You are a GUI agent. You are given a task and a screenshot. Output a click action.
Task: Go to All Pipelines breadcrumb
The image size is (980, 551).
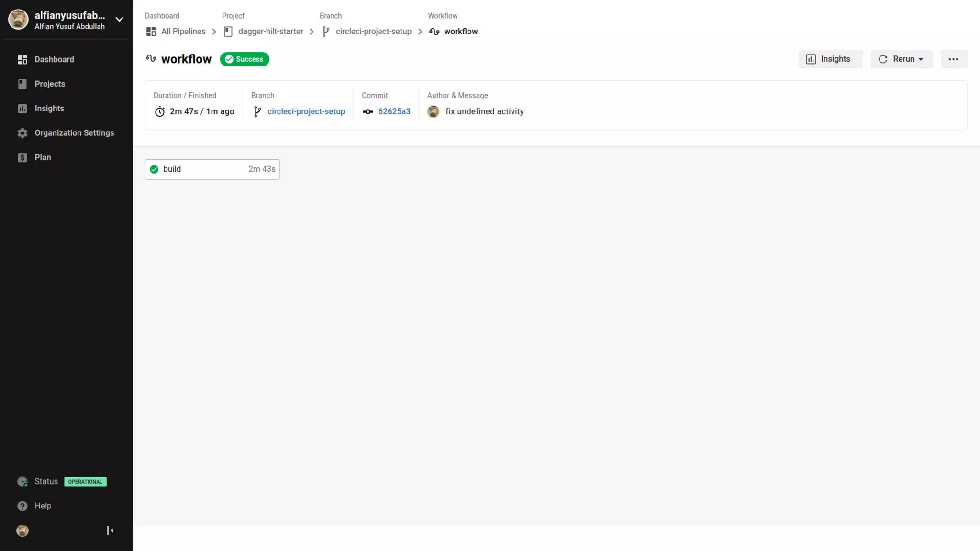coord(183,32)
